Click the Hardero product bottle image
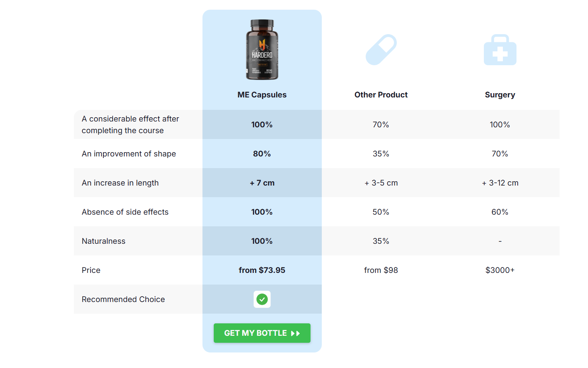Screen dimensions: 588x368 tap(262, 50)
